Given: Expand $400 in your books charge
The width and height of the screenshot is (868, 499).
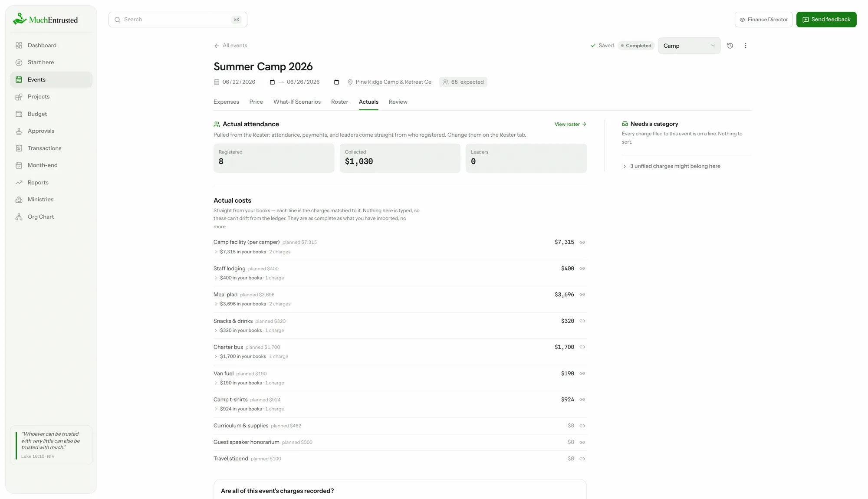Looking at the screenshot, I should click(249, 278).
